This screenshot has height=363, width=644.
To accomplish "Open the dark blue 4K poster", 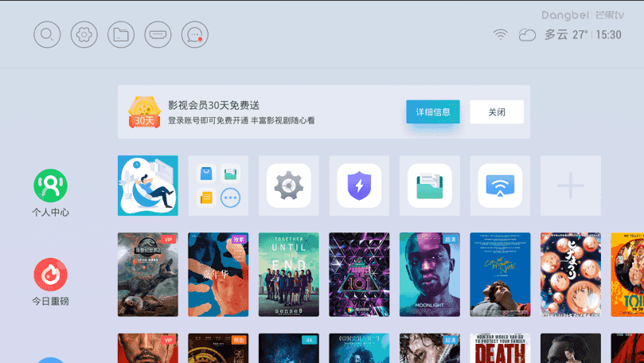I will point(289,348).
